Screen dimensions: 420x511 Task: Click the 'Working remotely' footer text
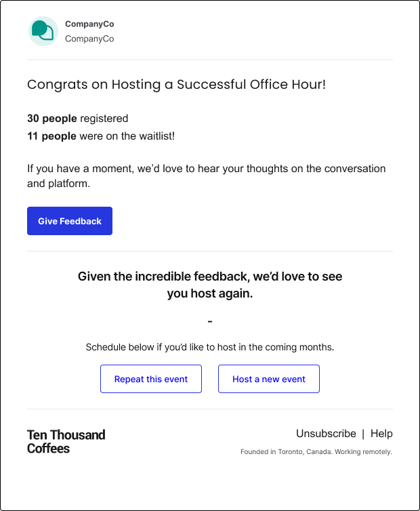363,451
